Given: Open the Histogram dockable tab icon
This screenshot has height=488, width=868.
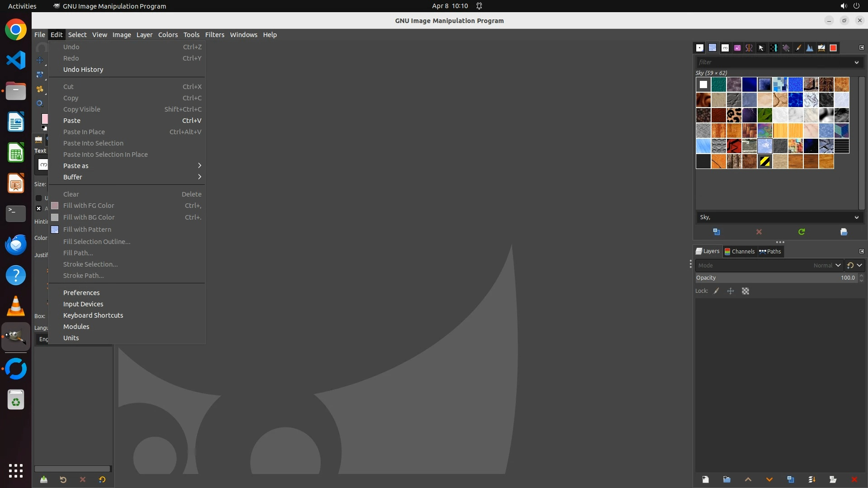Looking at the screenshot, I should coord(809,48).
